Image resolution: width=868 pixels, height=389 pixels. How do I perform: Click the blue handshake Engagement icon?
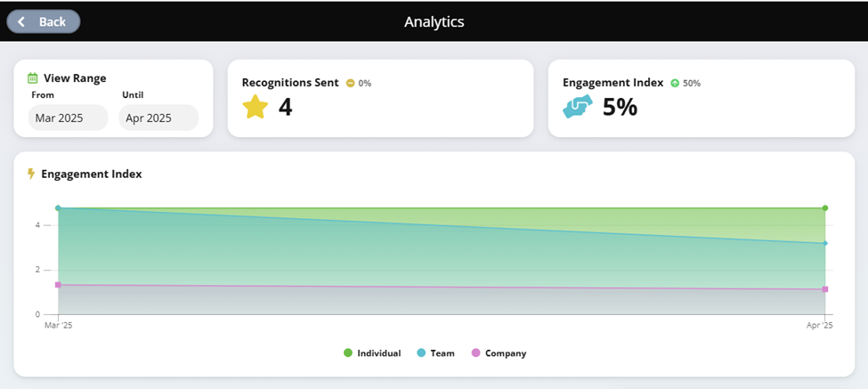click(x=578, y=106)
